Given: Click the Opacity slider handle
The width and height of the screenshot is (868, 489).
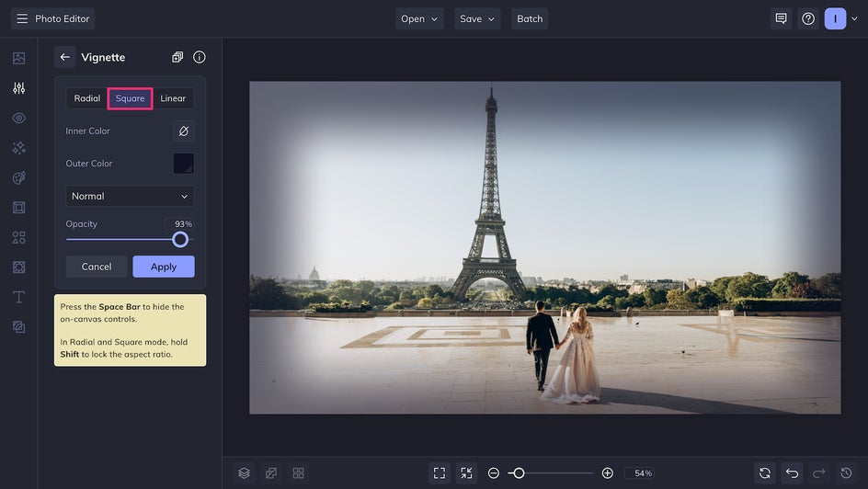Looking at the screenshot, I should pyautogui.click(x=180, y=240).
